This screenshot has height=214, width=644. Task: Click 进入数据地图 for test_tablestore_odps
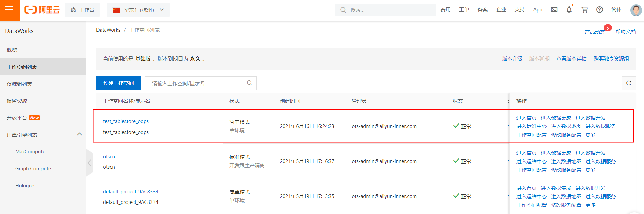pyautogui.click(x=566, y=126)
